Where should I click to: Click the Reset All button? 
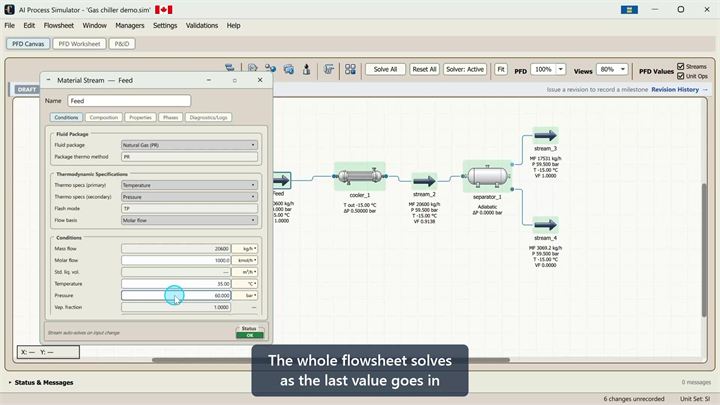click(x=424, y=69)
